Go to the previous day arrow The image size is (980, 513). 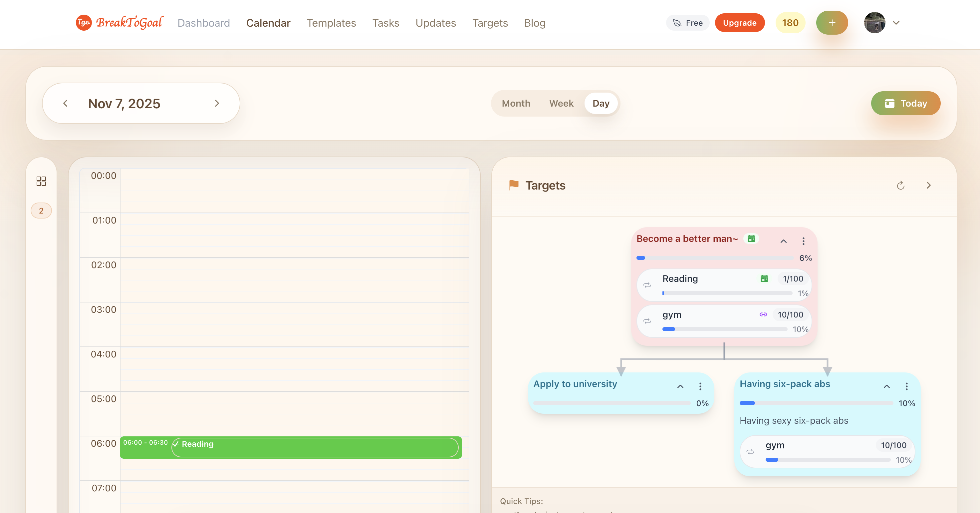click(x=66, y=103)
